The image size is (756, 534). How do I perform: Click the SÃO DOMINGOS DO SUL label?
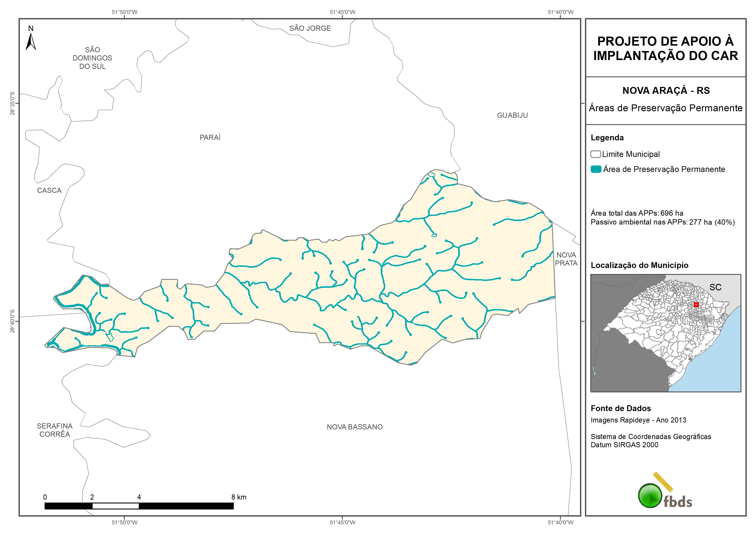click(x=92, y=58)
